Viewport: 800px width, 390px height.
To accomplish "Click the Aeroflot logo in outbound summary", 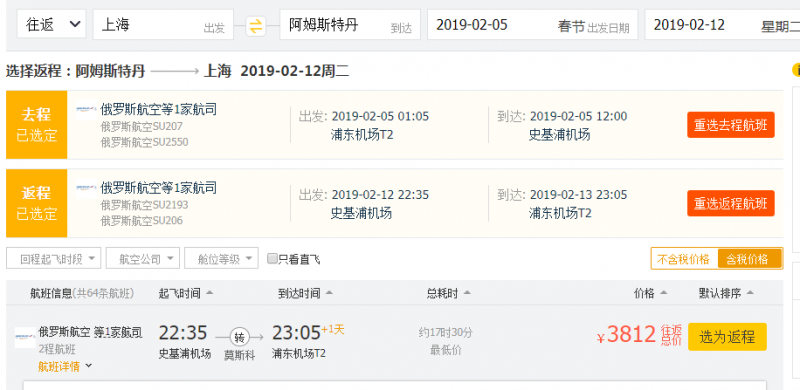I will click(86, 109).
